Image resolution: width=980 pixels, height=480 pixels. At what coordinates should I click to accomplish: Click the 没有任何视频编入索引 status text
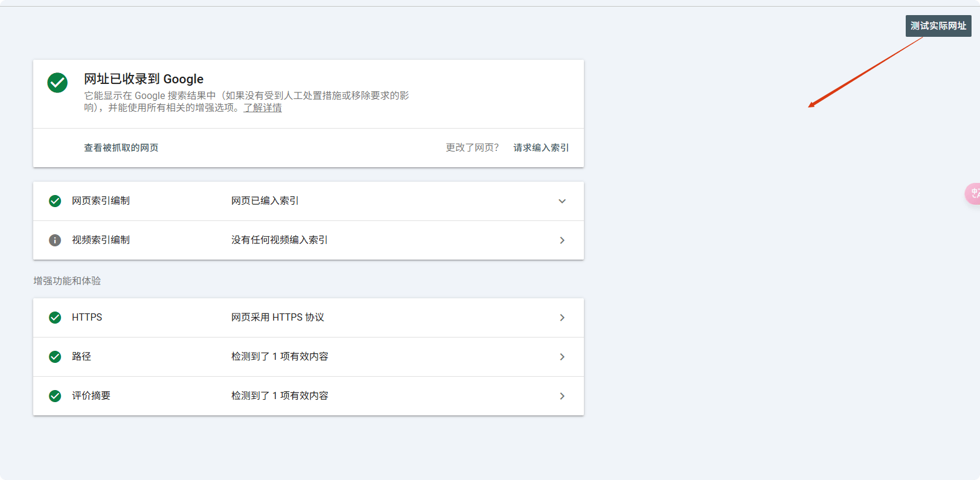(x=280, y=240)
